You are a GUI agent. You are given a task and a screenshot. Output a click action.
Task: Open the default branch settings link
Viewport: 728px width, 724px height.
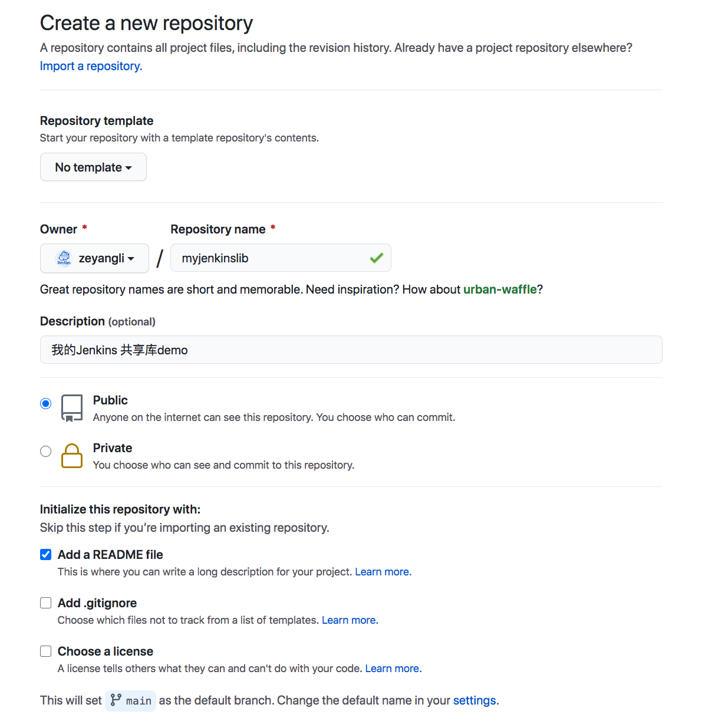tap(475, 700)
